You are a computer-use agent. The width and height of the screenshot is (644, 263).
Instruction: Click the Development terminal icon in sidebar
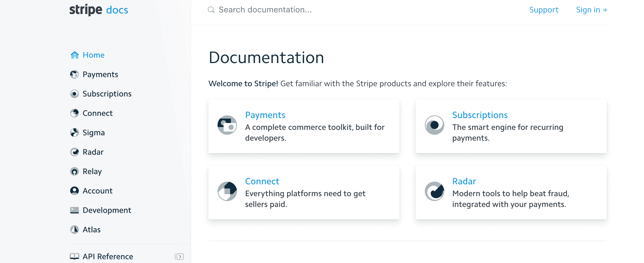pyautogui.click(x=74, y=210)
